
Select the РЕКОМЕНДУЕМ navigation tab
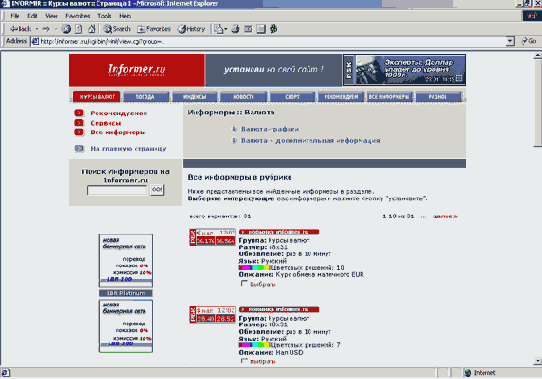[341, 97]
